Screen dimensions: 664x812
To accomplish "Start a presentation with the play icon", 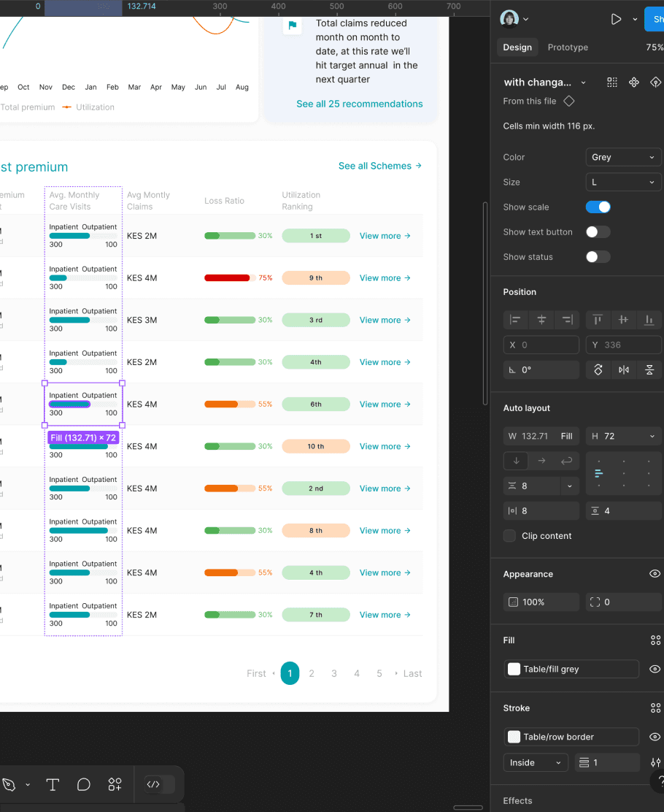I will tap(615, 19).
